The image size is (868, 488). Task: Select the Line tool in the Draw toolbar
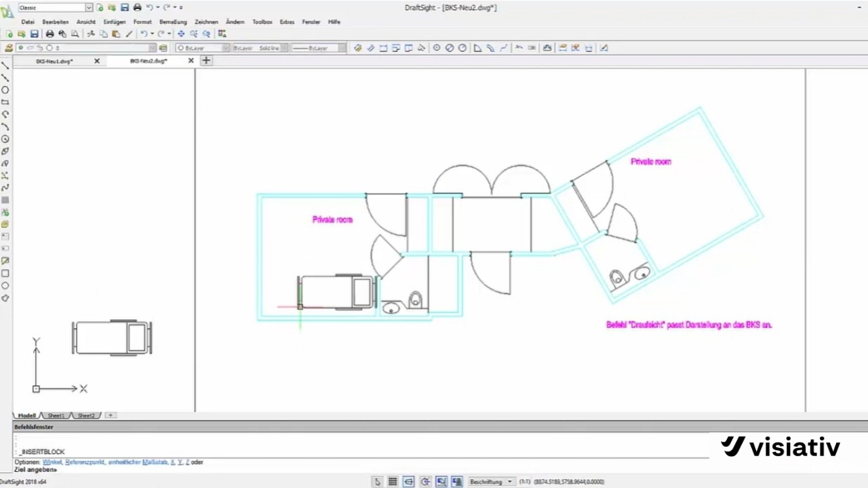(5, 66)
